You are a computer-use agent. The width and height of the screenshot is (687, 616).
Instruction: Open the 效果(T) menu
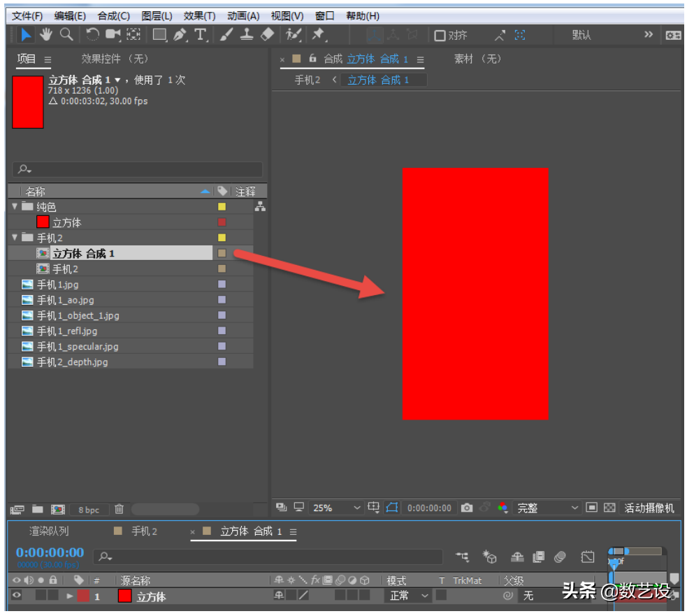(x=199, y=16)
